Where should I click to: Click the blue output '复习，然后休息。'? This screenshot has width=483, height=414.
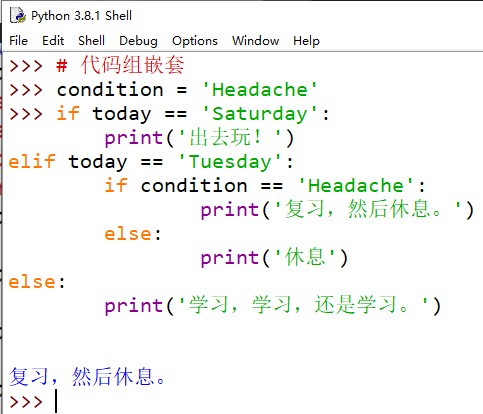pyautogui.click(x=87, y=377)
